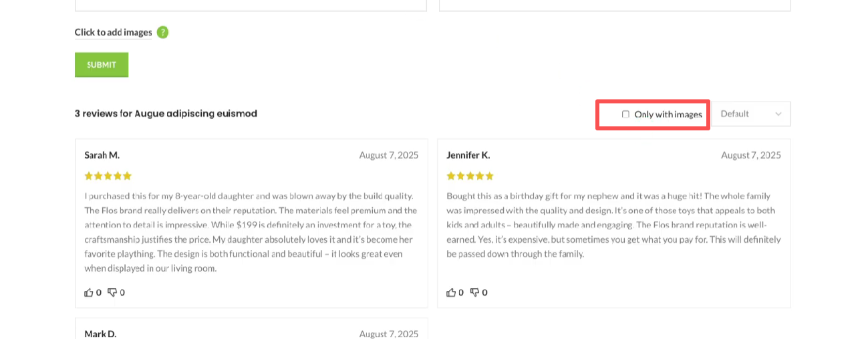Click Mark D.'s review date
The width and height of the screenshot is (868, 339).
389,334
